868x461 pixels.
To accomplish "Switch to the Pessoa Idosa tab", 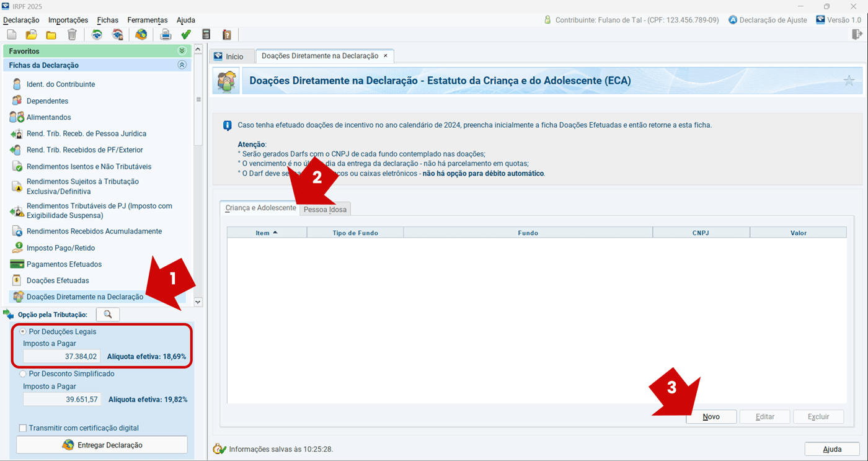I will click(x=325, y=210).
